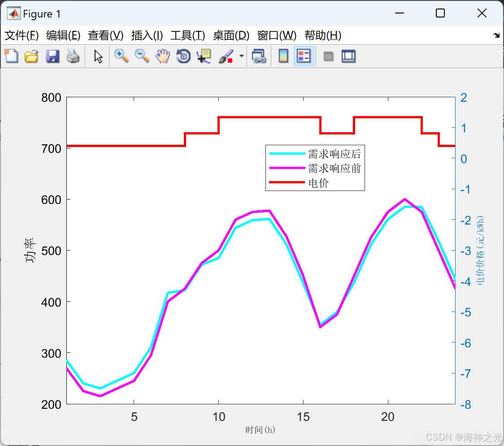Click the red line sample in the legend
Image resolution: width=504 pixels, height=446 pixels.
[x=287, y=182]
